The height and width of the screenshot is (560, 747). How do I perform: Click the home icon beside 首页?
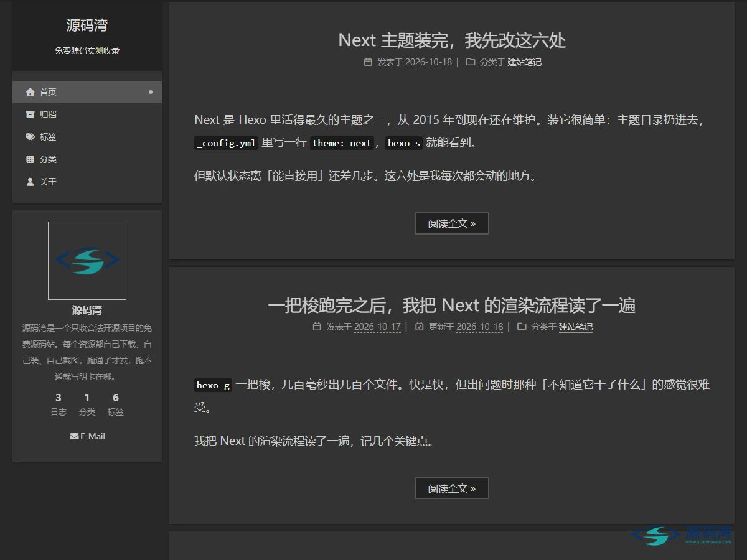pos(30,92)
